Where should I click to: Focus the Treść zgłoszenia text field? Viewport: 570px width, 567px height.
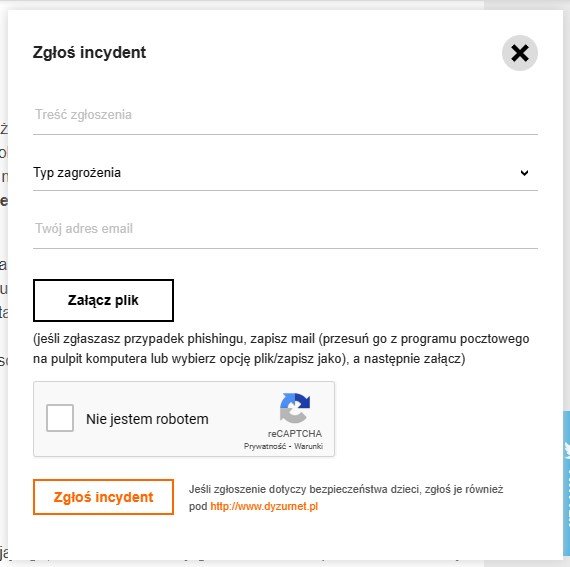(285, 114)
